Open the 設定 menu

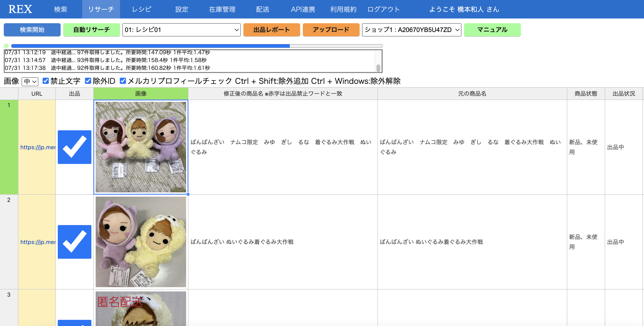(x=182, y=9)
